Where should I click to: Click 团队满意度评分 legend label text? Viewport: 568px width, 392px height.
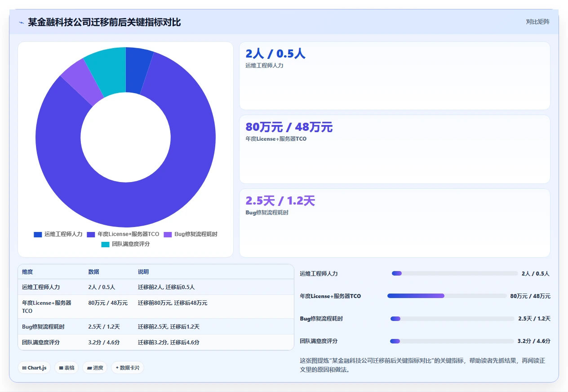tap(131, 244)
